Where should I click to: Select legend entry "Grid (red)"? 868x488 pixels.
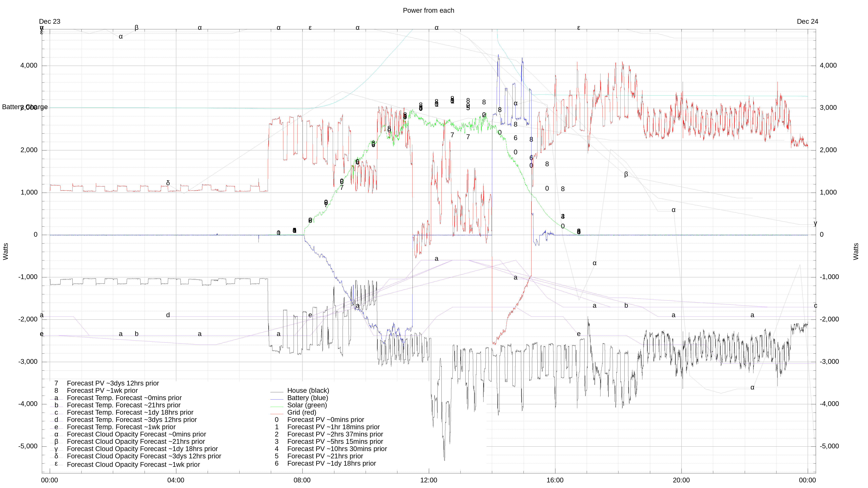click(x=302, y=412)
